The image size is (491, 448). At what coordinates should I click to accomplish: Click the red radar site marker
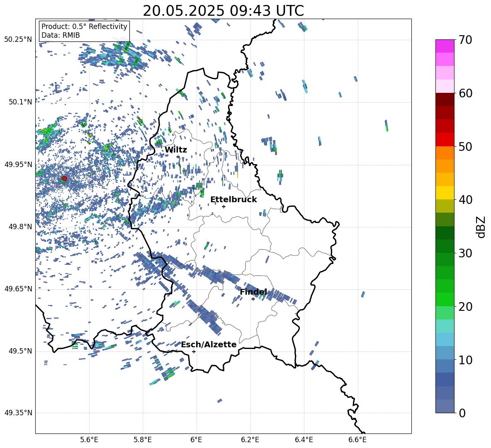pos(64,179)
